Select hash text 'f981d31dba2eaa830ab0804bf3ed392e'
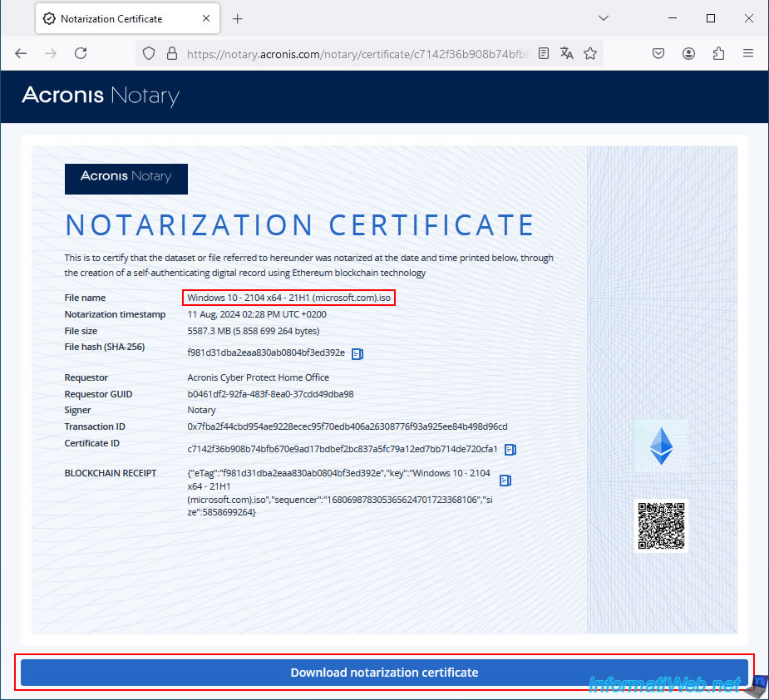This screenshot has height=700, width=769. 266,352
